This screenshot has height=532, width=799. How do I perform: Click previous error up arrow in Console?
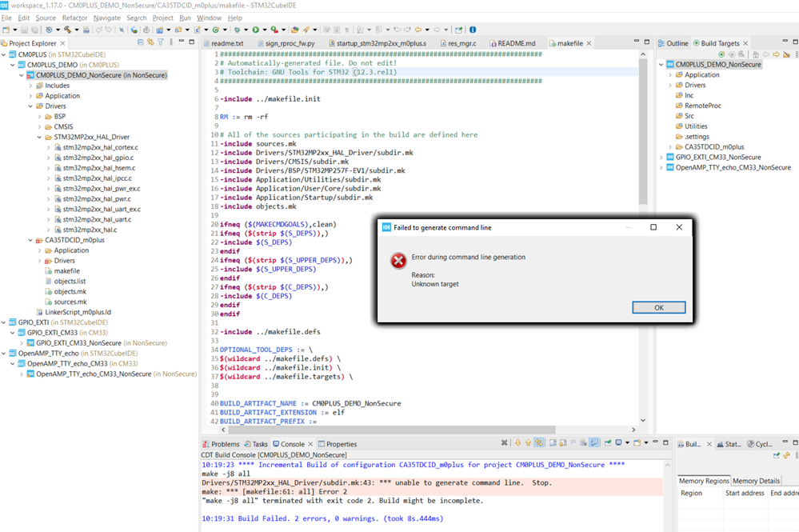pyautogui.click(x=528, y=443)
